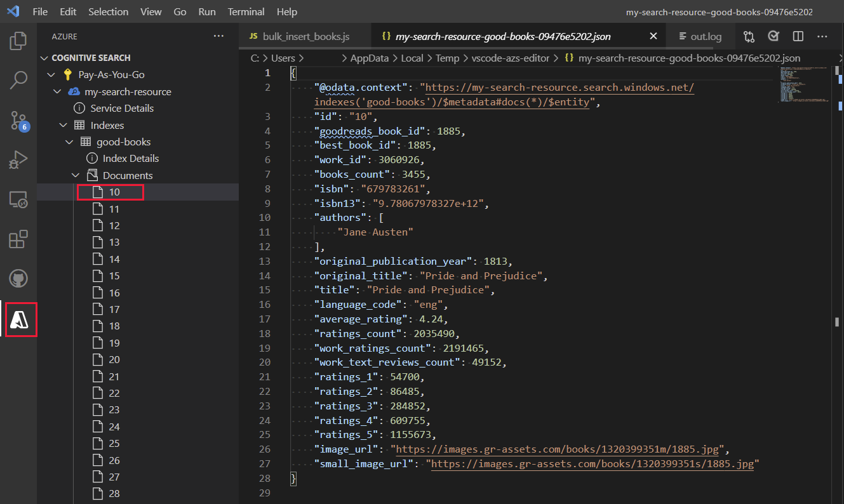Click Users in the breadcrumb path
Viewport: 844px width, 504px height.
[x=283, y=58]
